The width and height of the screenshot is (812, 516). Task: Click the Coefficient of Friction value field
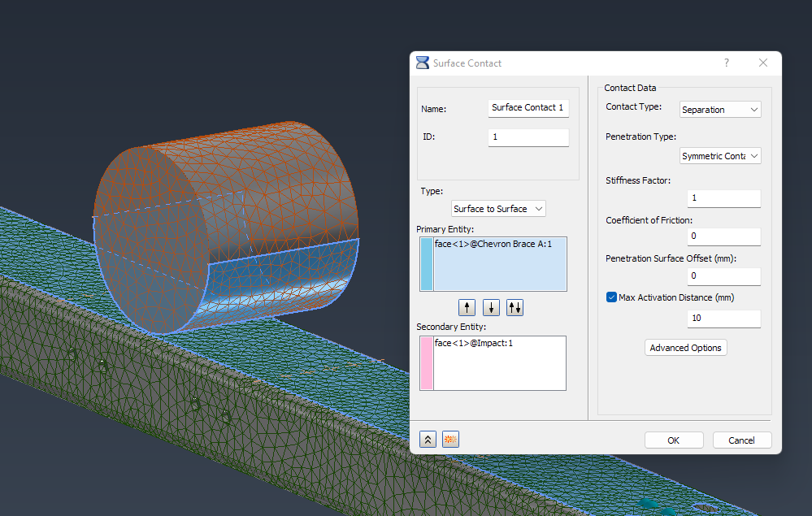click(x=723, y=237)
